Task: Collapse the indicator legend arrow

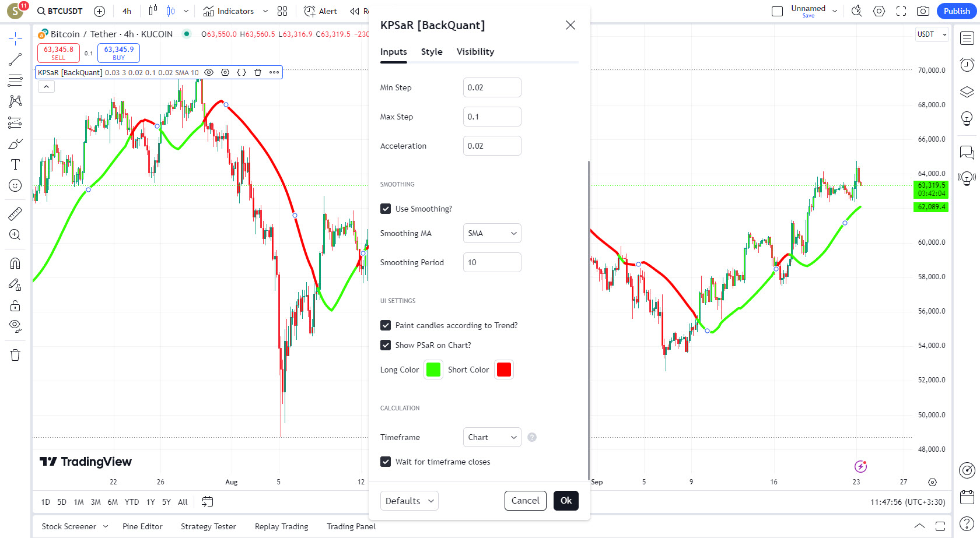Action: (46, 87)
